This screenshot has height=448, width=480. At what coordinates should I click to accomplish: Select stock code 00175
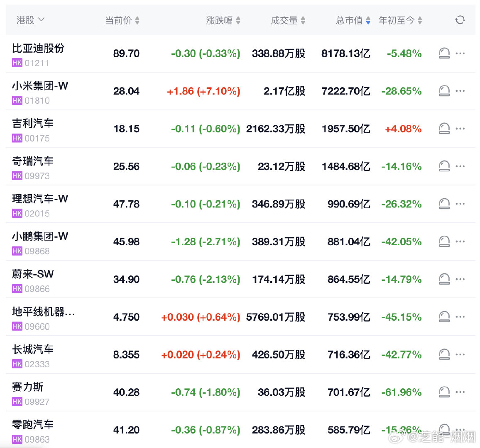[37, 138]
